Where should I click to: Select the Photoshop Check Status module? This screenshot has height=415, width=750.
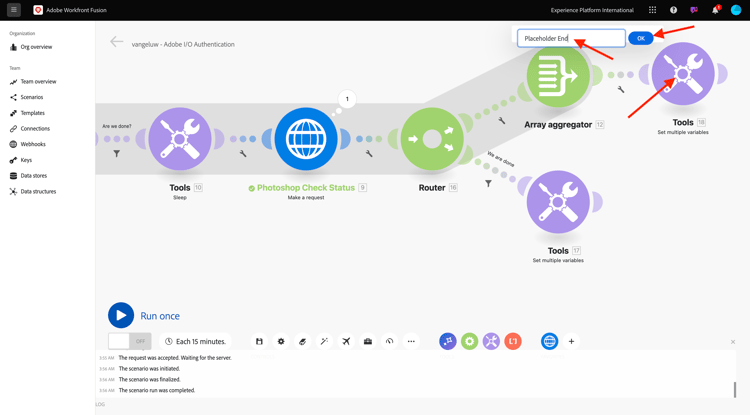pyautogui.click(x=306, y=139)
